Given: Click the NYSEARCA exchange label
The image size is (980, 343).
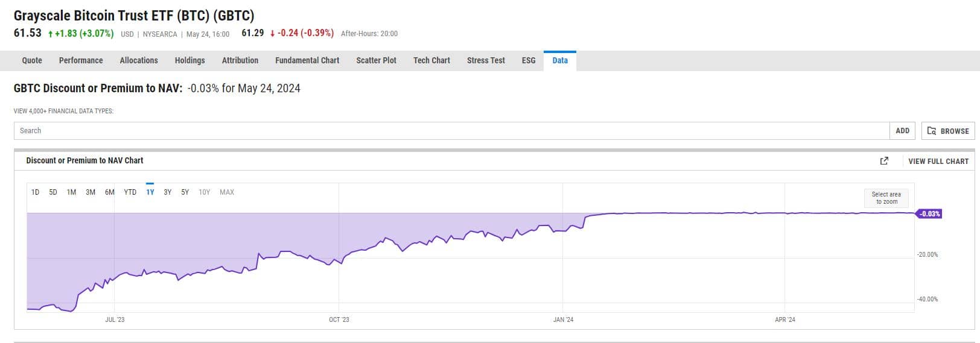Looking at the screenshot, I should click(x=160, y=34).
